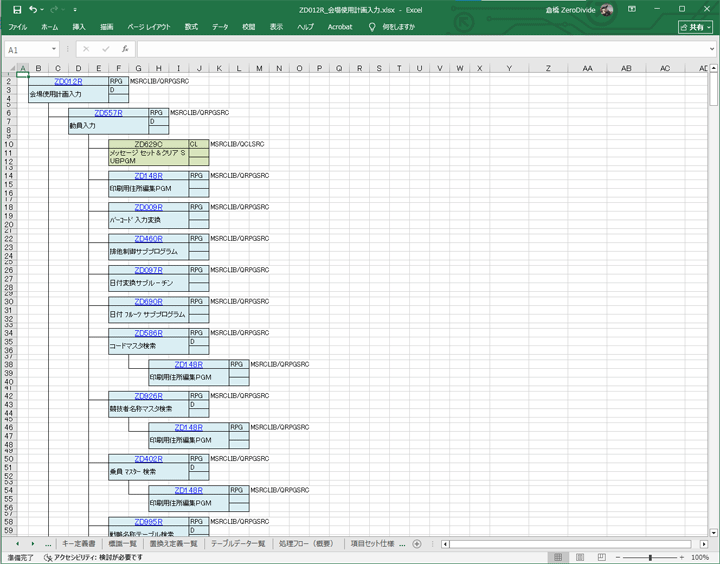Click inside the formula bar input
This screenshot has height=564, width=720.
click(x=420, y=49)
